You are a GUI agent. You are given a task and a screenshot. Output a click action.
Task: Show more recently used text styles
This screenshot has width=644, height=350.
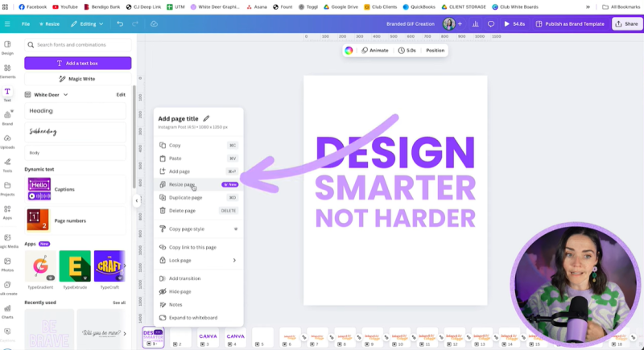click(x=125, y=333)
